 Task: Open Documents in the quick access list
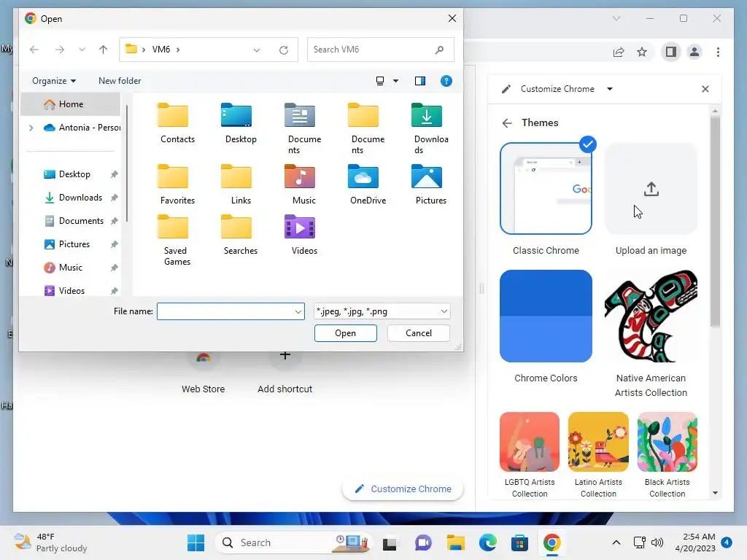[81, 221]
